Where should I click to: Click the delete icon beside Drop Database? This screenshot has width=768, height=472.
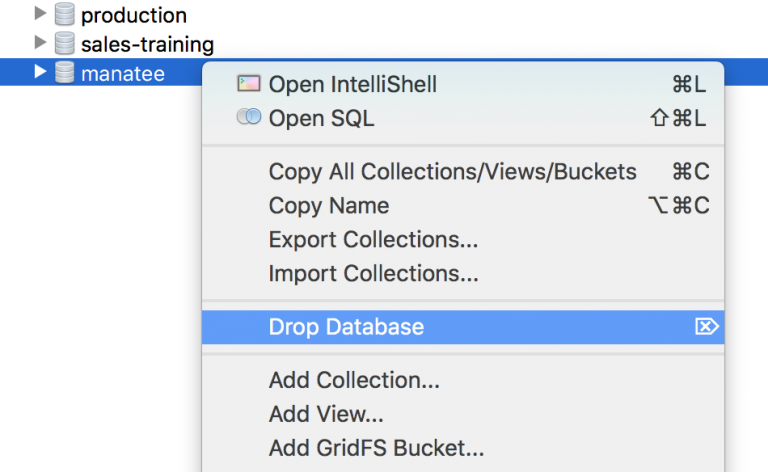pyautogui.click(x=707, y=327)
